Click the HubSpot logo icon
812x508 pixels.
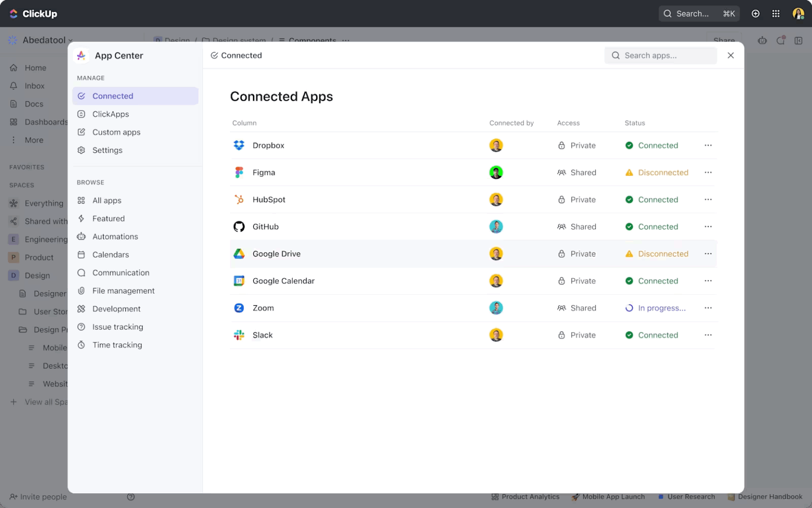(239, 199)
